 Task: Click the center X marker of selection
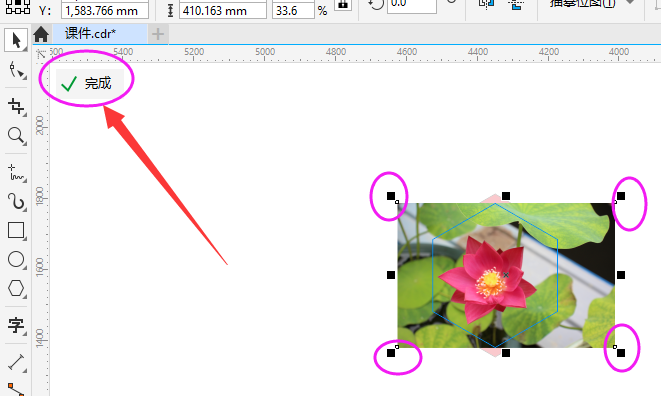506,275
